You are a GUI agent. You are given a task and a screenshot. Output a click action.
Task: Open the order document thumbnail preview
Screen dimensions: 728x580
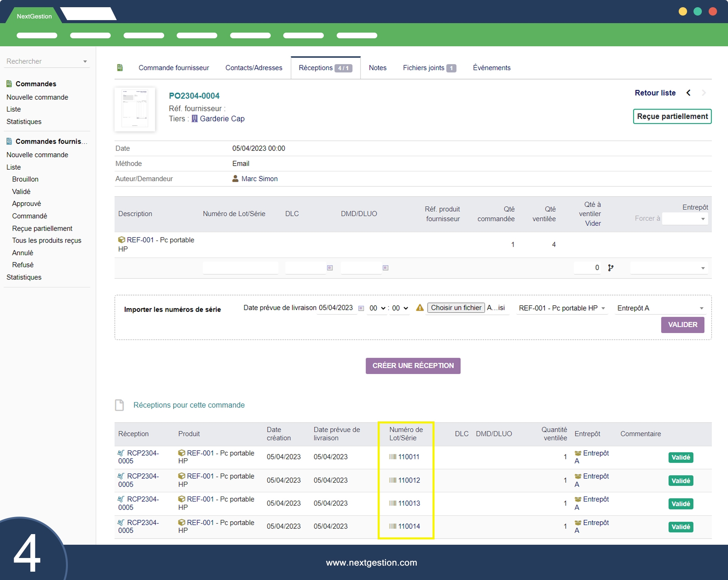(x=135, y=110)
